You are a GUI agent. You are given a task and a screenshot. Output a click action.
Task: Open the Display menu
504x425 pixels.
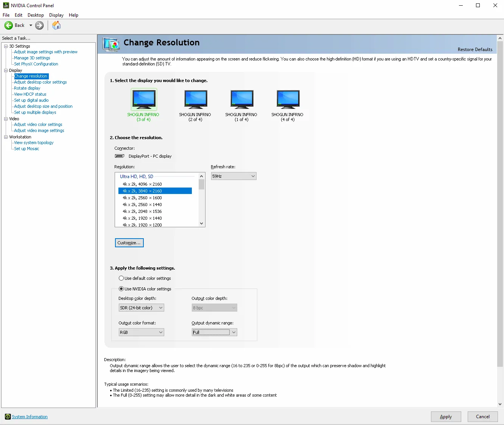tap(56, 15)
